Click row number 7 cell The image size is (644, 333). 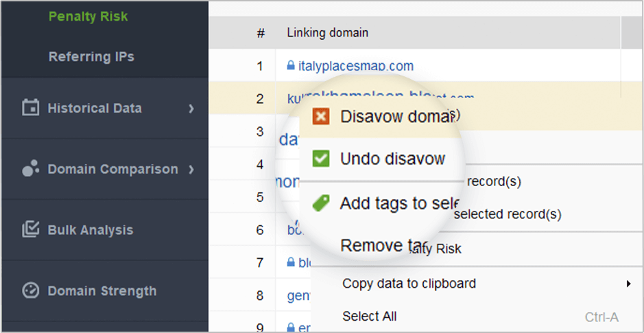(x=260, y=262)
